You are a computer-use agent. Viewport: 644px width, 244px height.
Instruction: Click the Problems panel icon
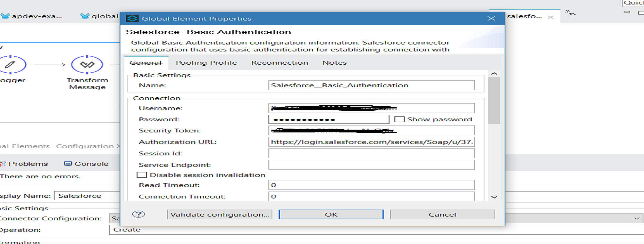coord(3,164)
